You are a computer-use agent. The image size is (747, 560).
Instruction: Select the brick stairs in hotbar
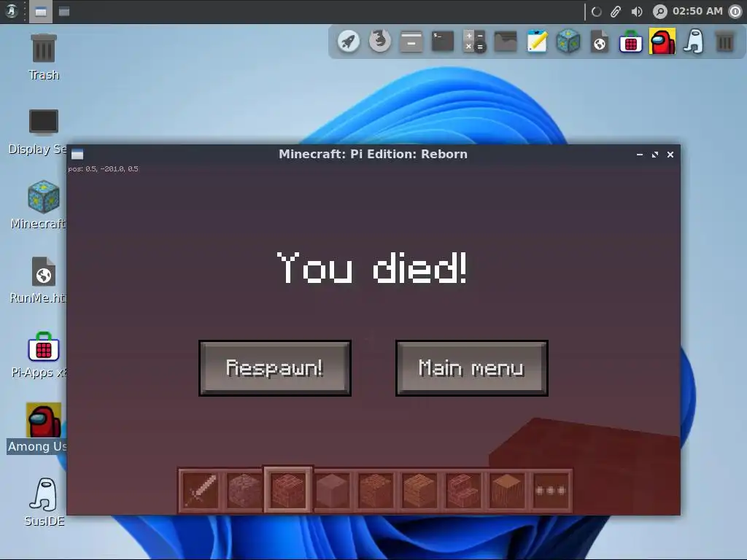pos(463,491)
